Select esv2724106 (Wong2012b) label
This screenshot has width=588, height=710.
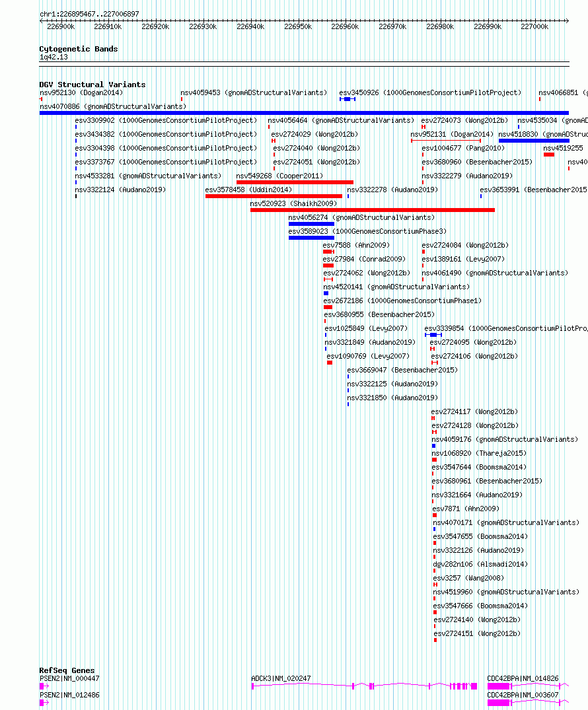tap(474, 356)
